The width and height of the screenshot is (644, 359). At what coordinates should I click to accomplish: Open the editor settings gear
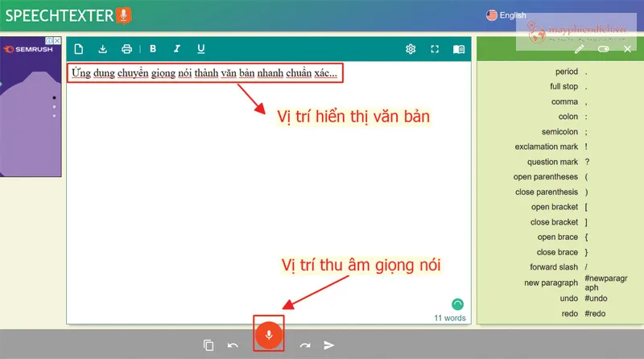[411, 49]
